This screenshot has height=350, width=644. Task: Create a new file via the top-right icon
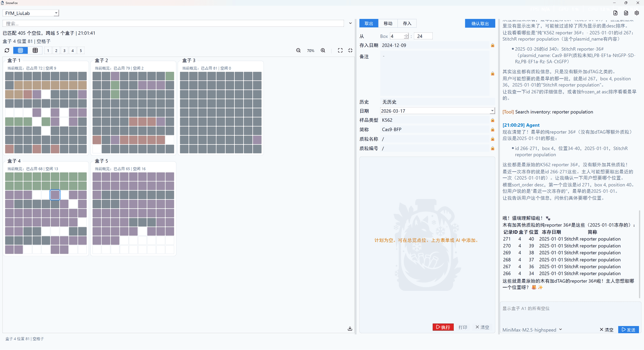615,13
